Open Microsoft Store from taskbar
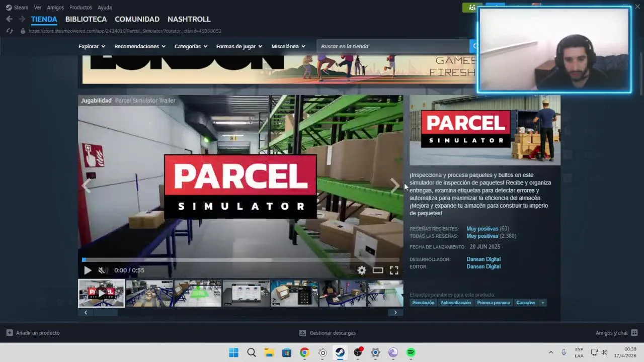Viewport: 644px width, 362px height. click(x=287, y=352)
